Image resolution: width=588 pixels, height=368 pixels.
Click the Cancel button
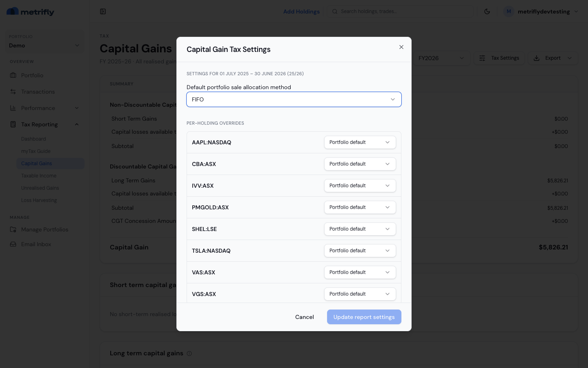tap(305, 317)
